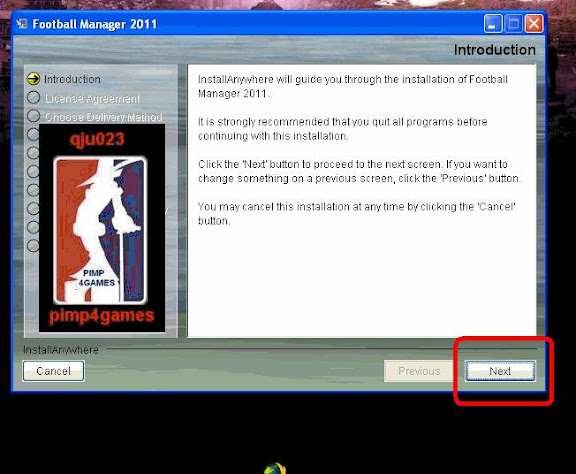Click the Choose Delivery Method step label

(104, 117)
